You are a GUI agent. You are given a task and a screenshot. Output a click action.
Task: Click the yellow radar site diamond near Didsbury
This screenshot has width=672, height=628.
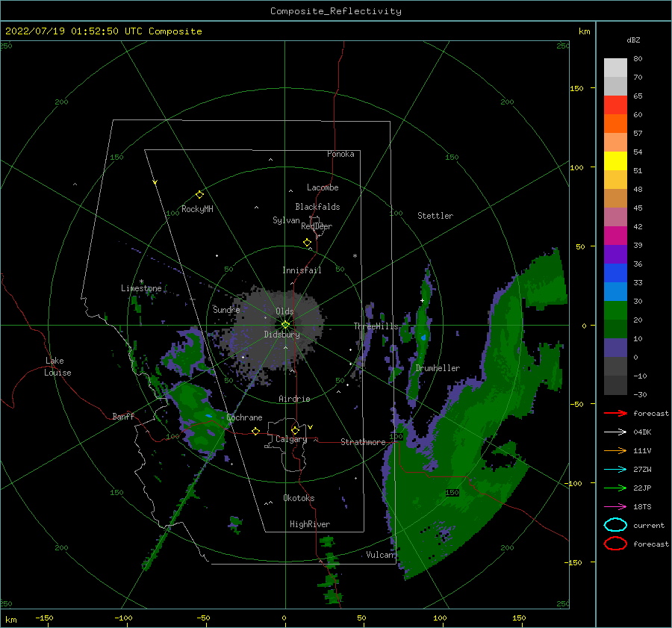[285, 325]
